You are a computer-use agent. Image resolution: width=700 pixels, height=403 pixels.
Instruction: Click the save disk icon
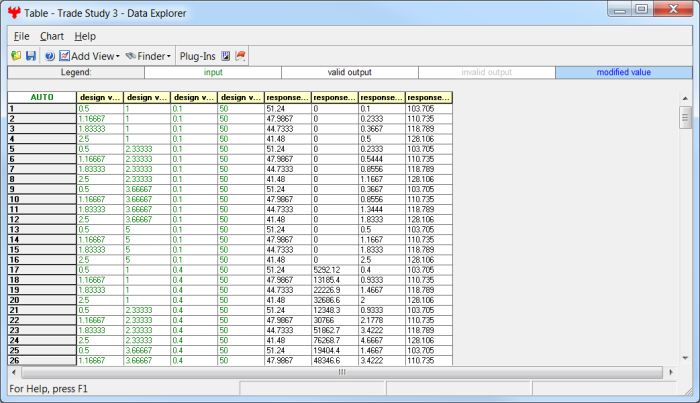click(30, 56)
